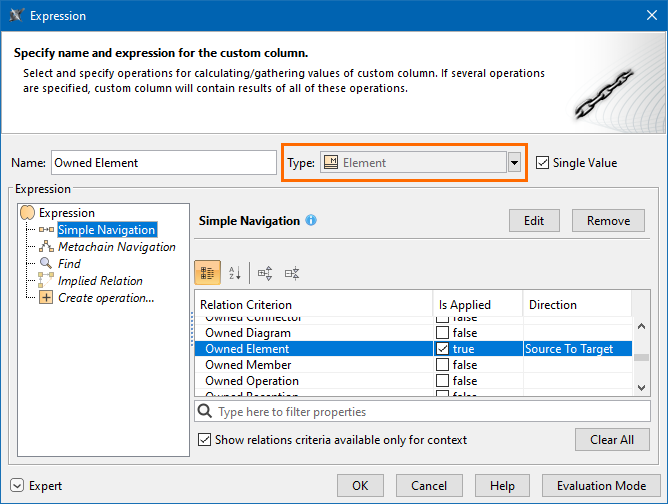Disable Show relations criteria for context
Viewport: 668px width, 504px height.
coord(205,440)
